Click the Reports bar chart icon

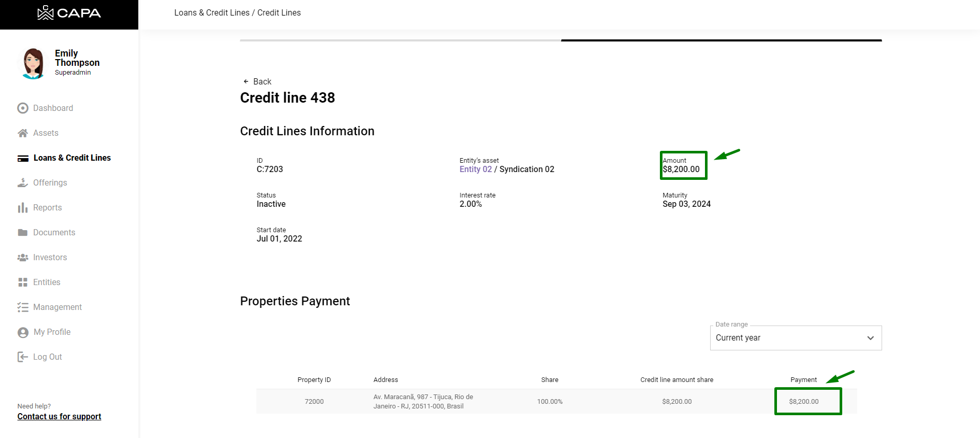coord(23,207)
